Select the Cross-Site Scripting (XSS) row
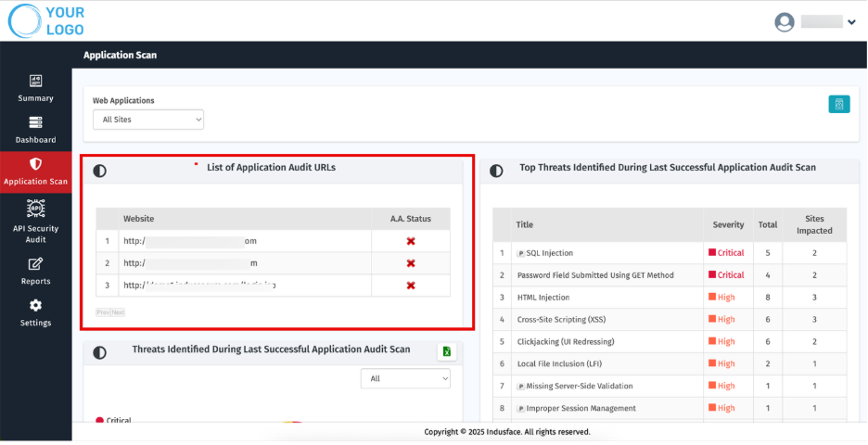The height and width of the screenshot is (445, 868). click(670, 319)
